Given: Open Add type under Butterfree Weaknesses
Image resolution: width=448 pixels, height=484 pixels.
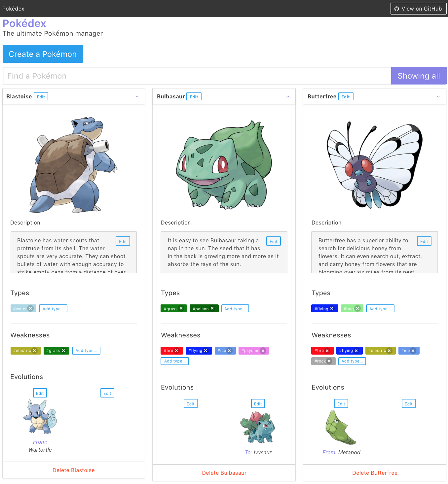Looking at the screenshot, I should [352, 361].
